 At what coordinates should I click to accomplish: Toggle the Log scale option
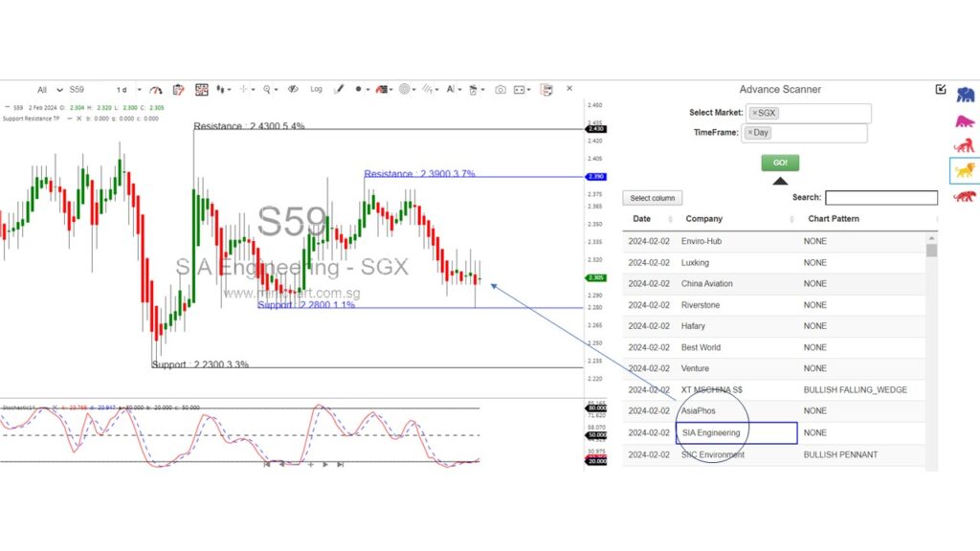pos(316,89)
